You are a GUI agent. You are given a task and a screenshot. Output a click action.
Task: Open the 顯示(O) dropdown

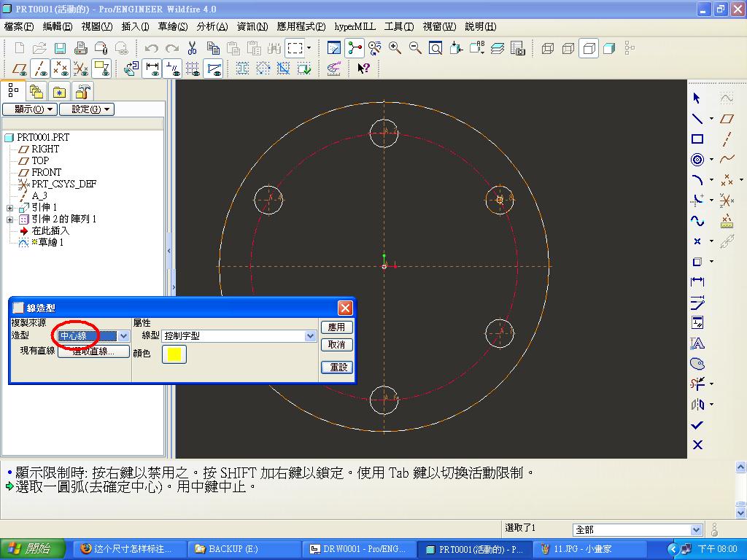coord(30,109)
